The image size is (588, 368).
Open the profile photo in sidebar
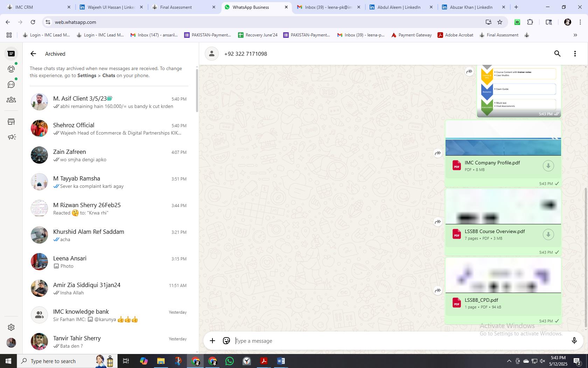pos(11,342)
